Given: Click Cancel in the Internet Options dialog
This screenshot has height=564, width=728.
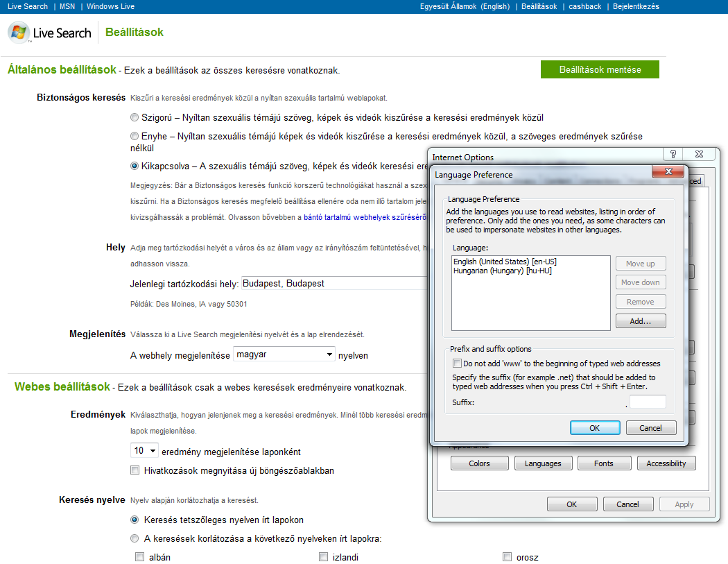Looking at the screenshot, I should pyautogui.click(x=628, y=504).
